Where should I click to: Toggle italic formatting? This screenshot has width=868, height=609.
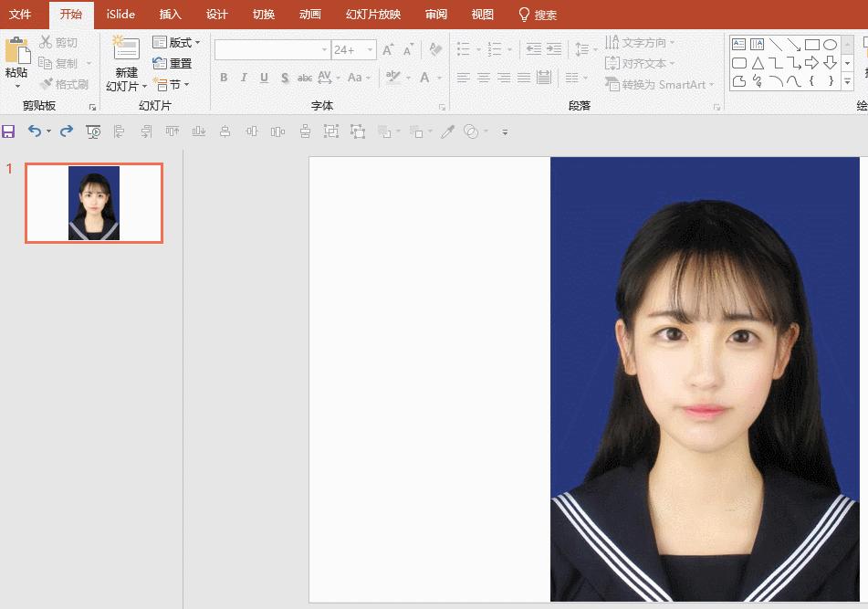coord(244,78)
